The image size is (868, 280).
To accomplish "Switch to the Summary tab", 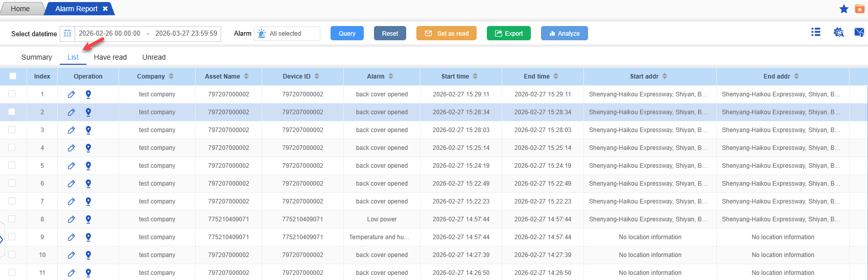I will pyautogui.click(x=37, y=57).
